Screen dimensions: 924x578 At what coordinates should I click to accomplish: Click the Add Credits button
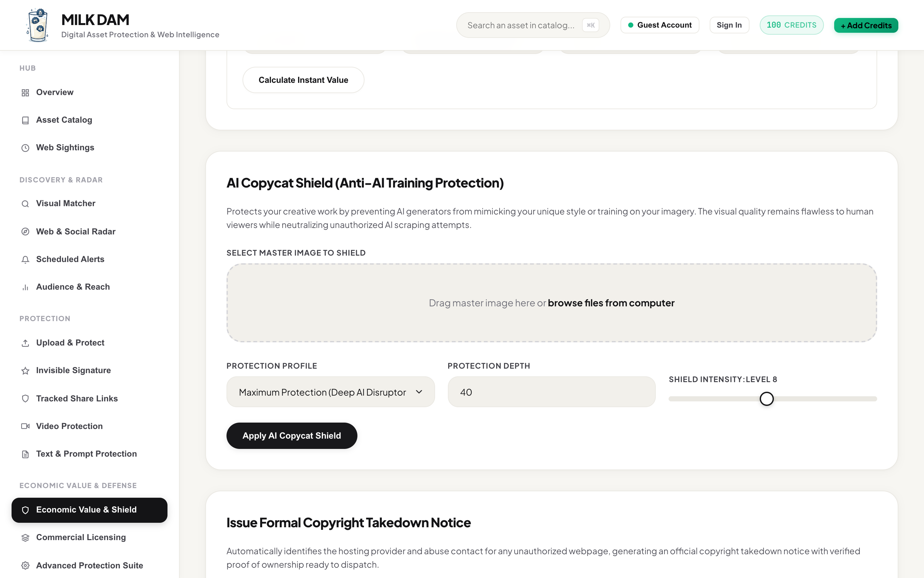click(866, 25)
